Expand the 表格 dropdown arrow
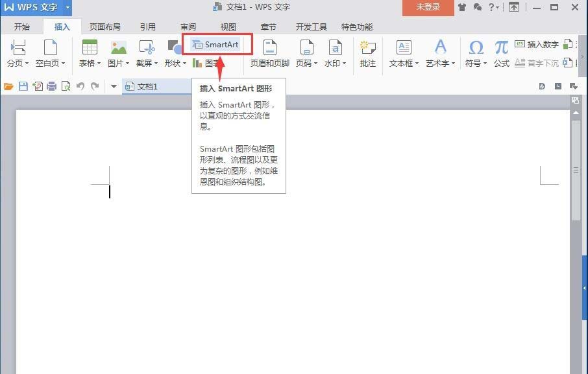Image resolution: width=588 pixels, height=374 pixels. click(99, 64)
